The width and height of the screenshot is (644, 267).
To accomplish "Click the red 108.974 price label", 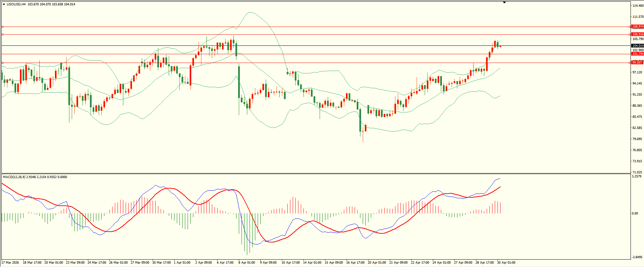I will coord(637,27).
